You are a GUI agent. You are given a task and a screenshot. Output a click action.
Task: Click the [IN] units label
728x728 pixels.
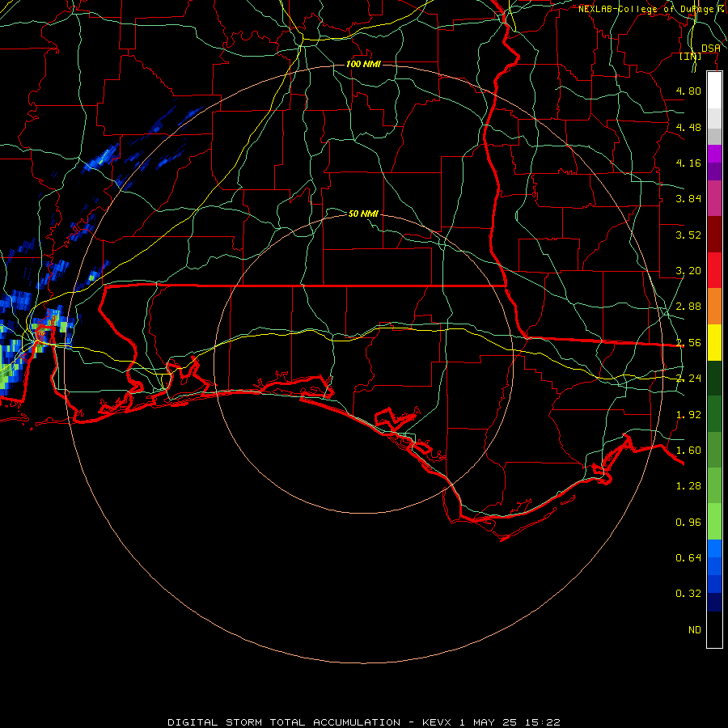click(691, 56)
